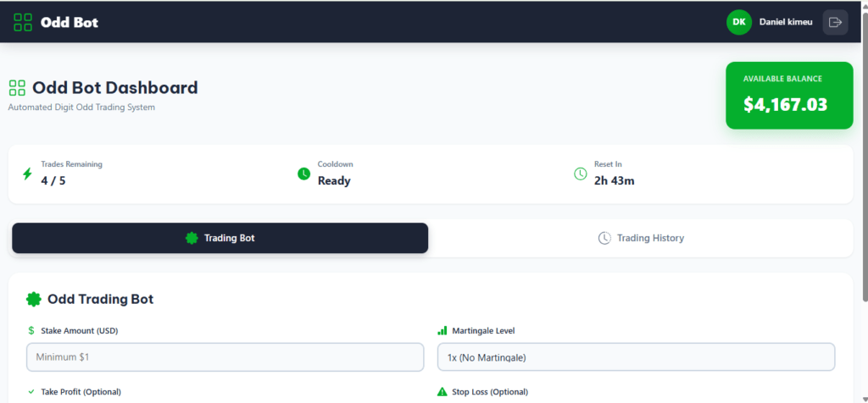Click the Odd Trading Bot section heading

coord(100,299)
